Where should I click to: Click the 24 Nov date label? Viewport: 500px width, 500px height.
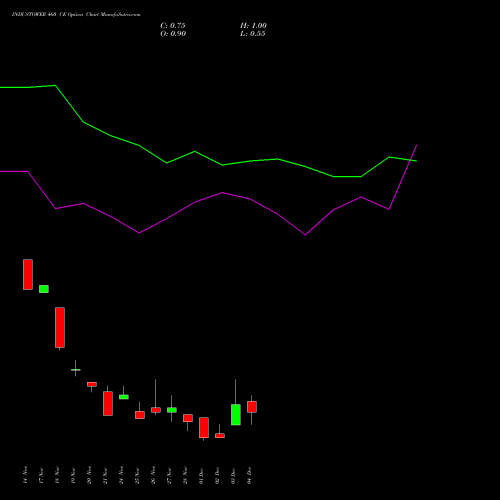[121, 475]
